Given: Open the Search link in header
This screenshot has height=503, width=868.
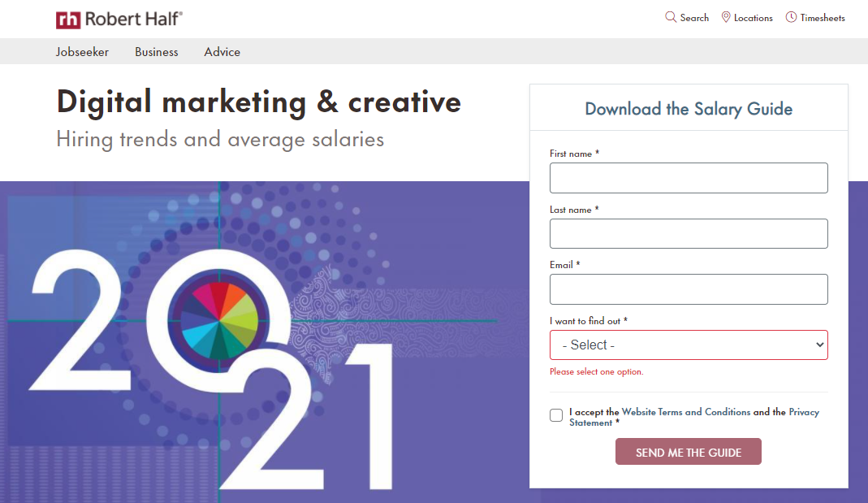Looking at the screenshot, I should pos(694,18).
